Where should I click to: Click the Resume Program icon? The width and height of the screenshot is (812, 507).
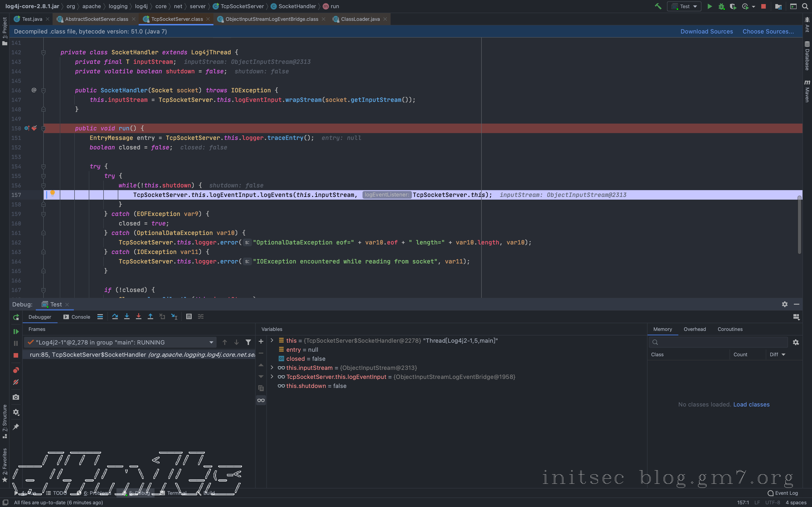(16, 331)
